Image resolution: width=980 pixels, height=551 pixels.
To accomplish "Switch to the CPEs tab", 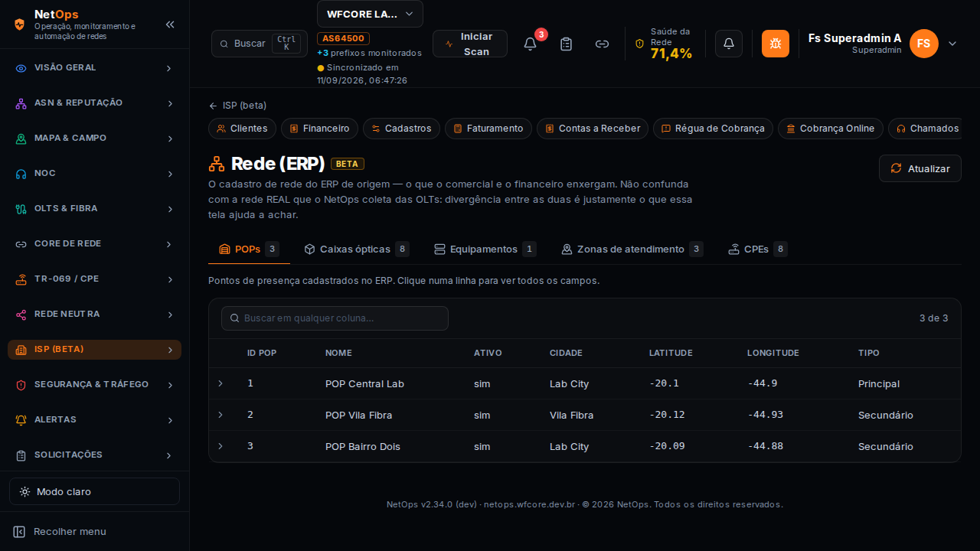I will [x=757, y=249].
